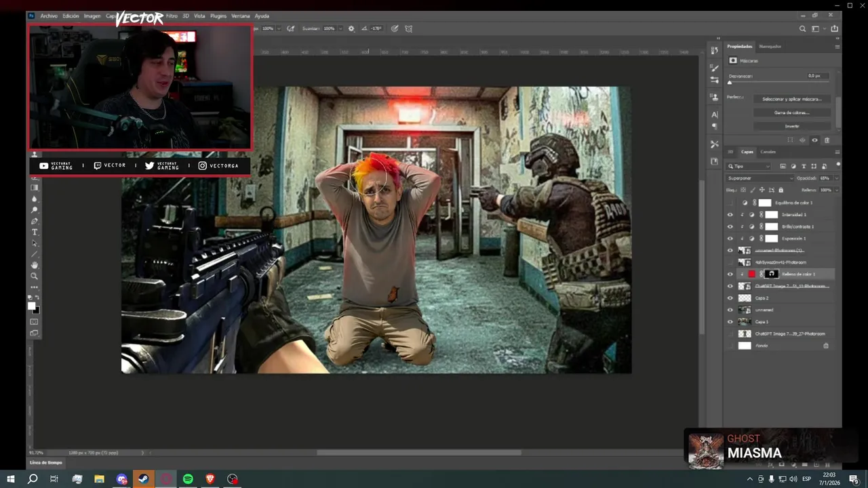Screen dimensions: 868x488
Task: Select the Path Selection arrow tool
Action: coord(35,243)
